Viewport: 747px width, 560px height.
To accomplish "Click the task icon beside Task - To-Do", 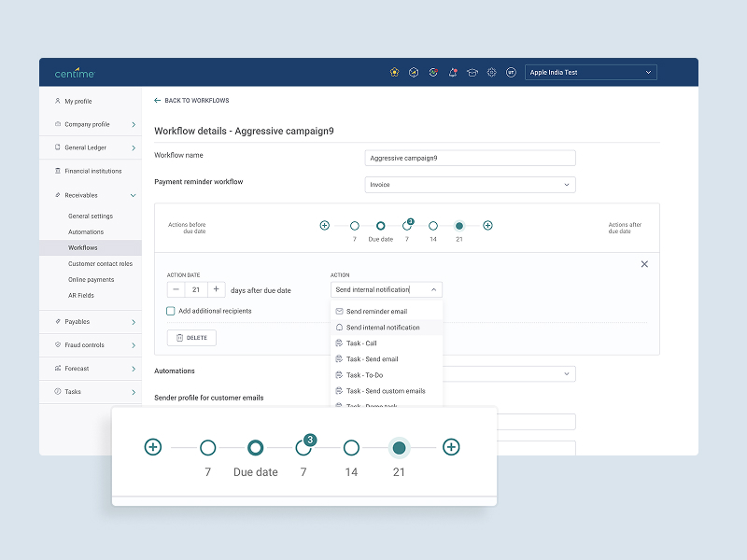I will click(339, 375).
